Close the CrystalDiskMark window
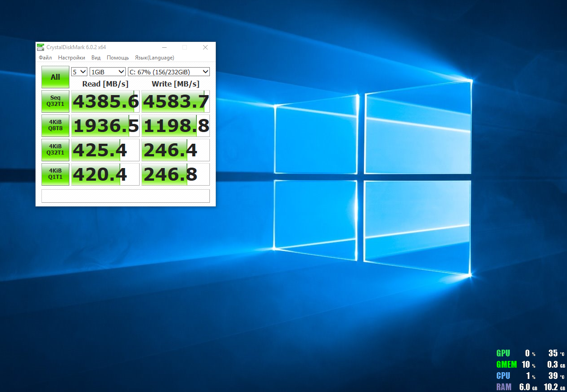Screen dimensions: 567x392 click(205, 47)
